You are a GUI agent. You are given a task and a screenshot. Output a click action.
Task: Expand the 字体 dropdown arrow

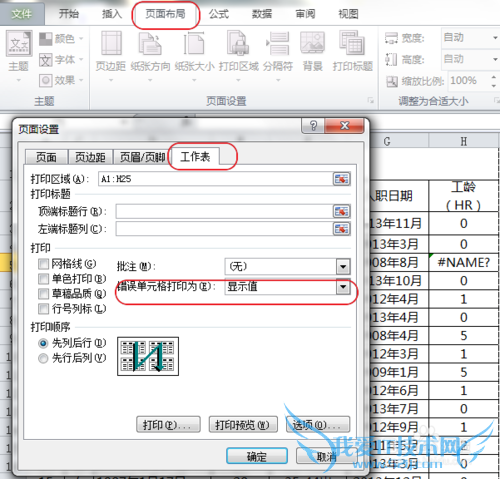click(x=81, y=60)
